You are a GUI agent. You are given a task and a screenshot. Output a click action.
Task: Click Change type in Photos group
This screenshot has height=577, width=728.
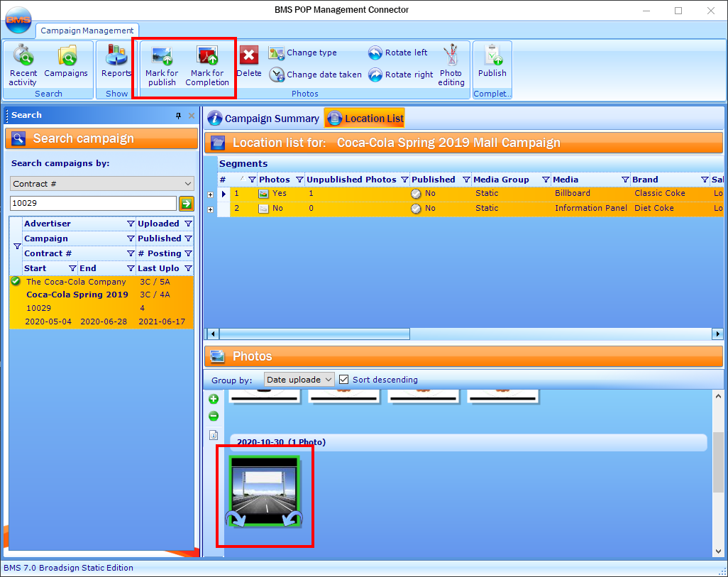coord(303,53)
